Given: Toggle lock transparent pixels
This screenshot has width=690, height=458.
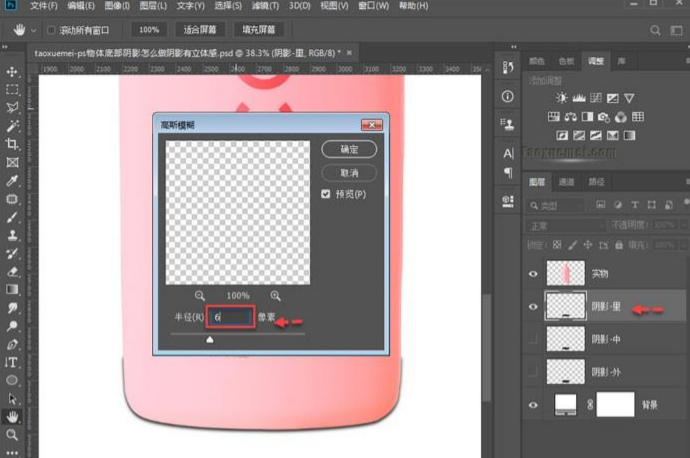Looking at the screenshot, I should point(557,245).
